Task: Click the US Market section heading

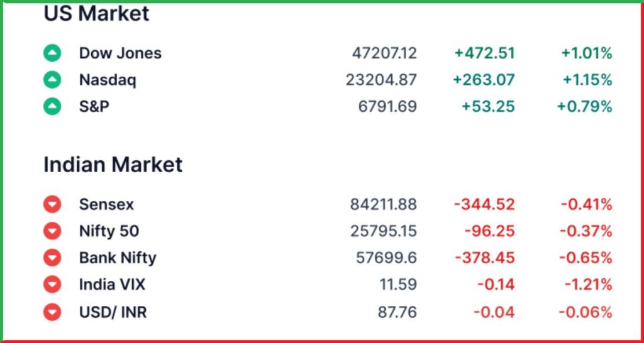Action: pyautogui.click(x=96, y=14)
